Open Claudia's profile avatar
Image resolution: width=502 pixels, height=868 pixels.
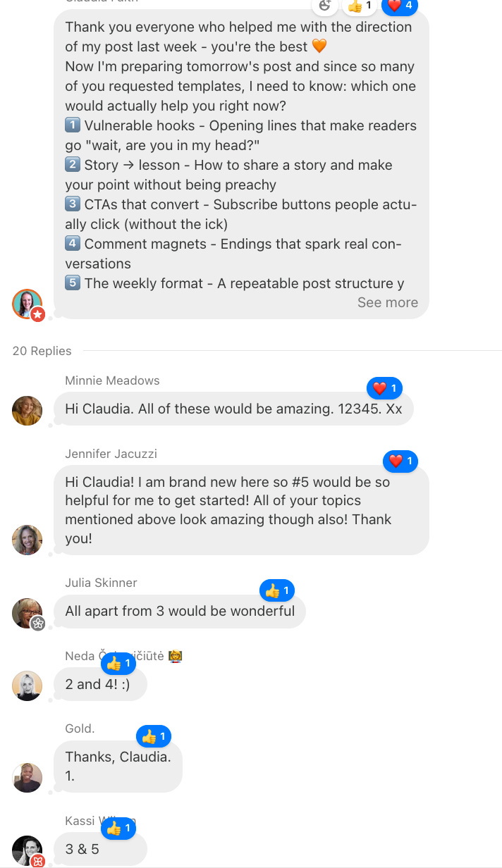(27, 304)
